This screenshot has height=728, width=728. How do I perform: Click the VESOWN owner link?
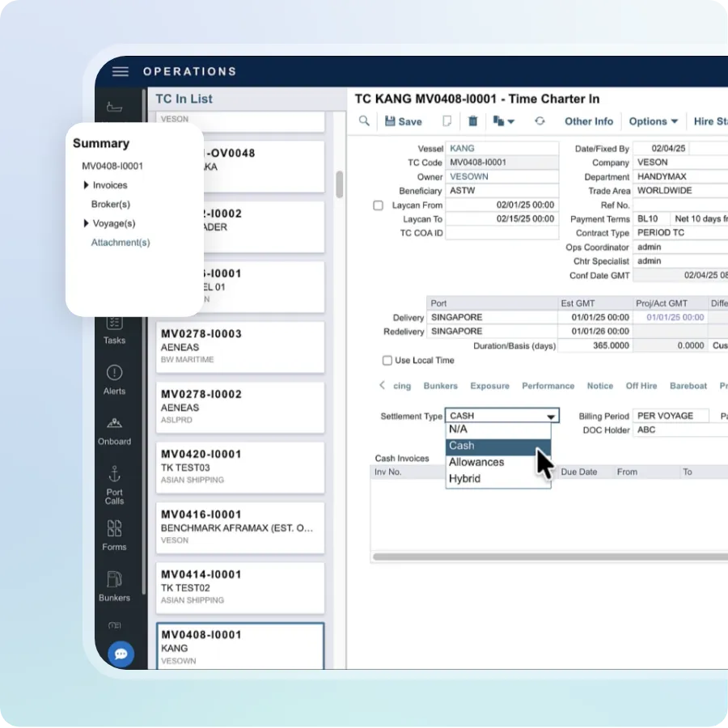pos(469,176)
